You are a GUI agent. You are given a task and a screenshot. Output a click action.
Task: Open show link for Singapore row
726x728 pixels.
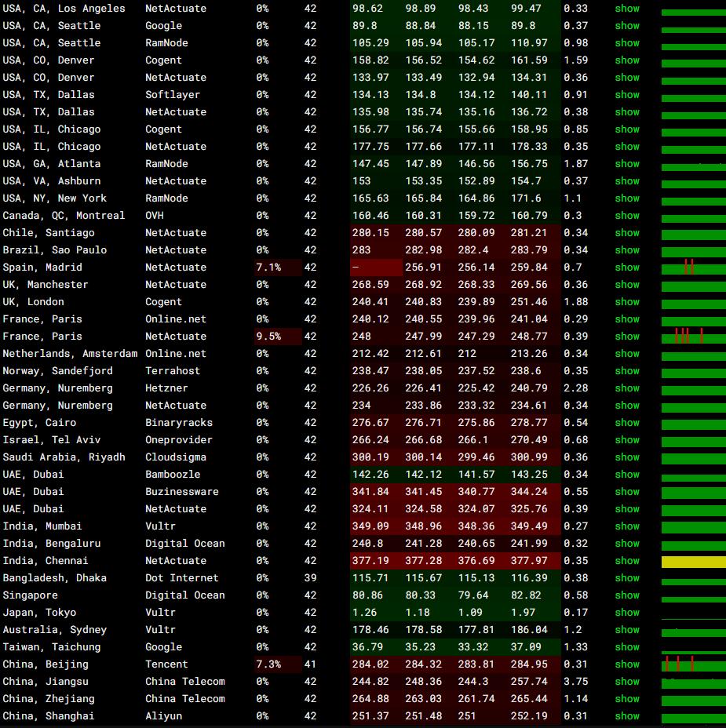[x=627, y=595]
